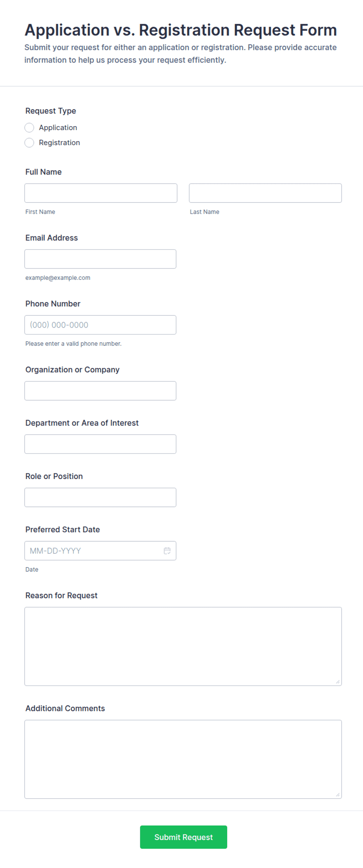This screenshot has height=868, width=363.
Task: Focus the Additional Comments text area
Action: pyautogui.click(x=183, y=759)
